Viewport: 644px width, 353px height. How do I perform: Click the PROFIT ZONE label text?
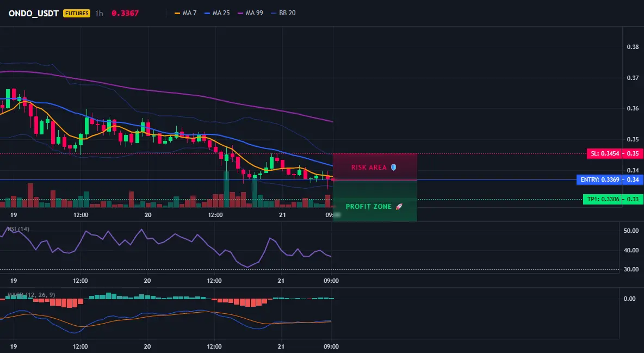(x=368, y=207)
